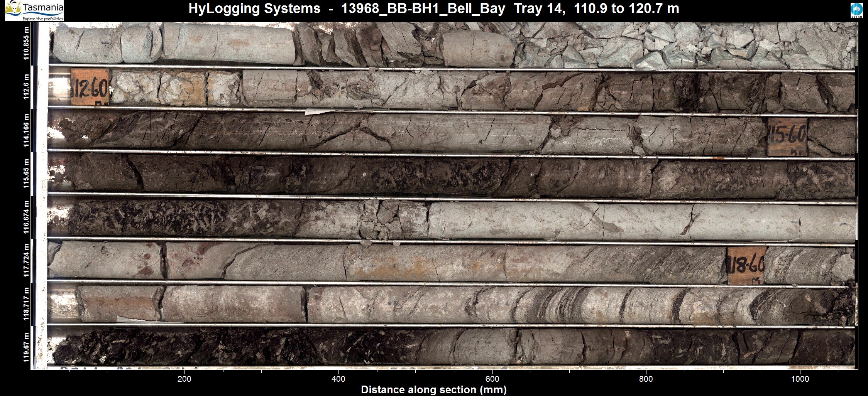Click the 114.166 m depth label
868x396 pixels.
[x=26, y=130]
